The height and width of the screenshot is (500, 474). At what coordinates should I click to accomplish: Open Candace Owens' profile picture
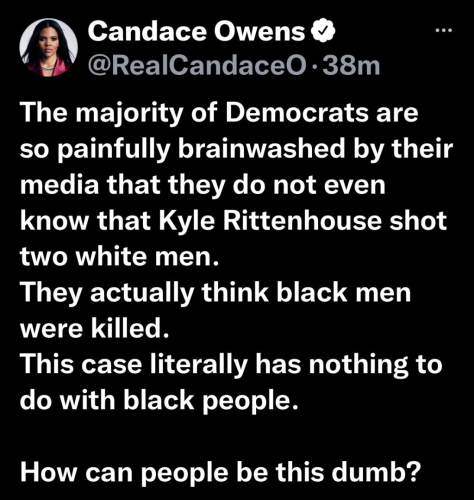49,47
